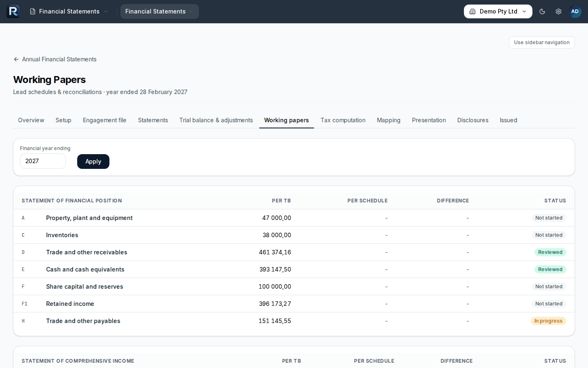588x368 pixels.
Task: Open Property, plant and equipment schedule
Action: click(x=89, y=218)
